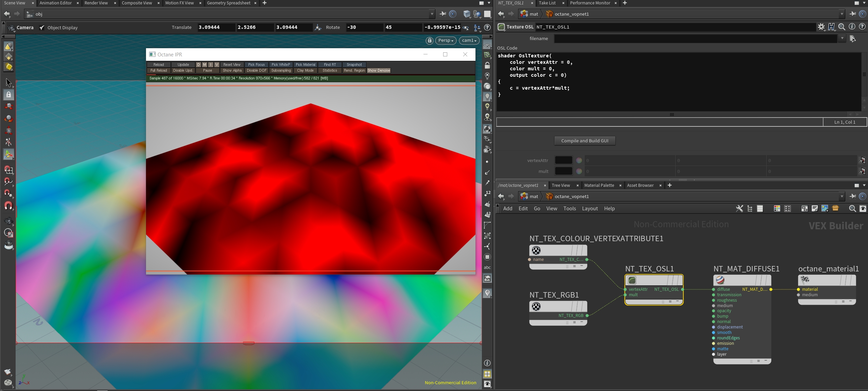
Task: Click the search magnifier in parameter pane
Action: point(842,27)
